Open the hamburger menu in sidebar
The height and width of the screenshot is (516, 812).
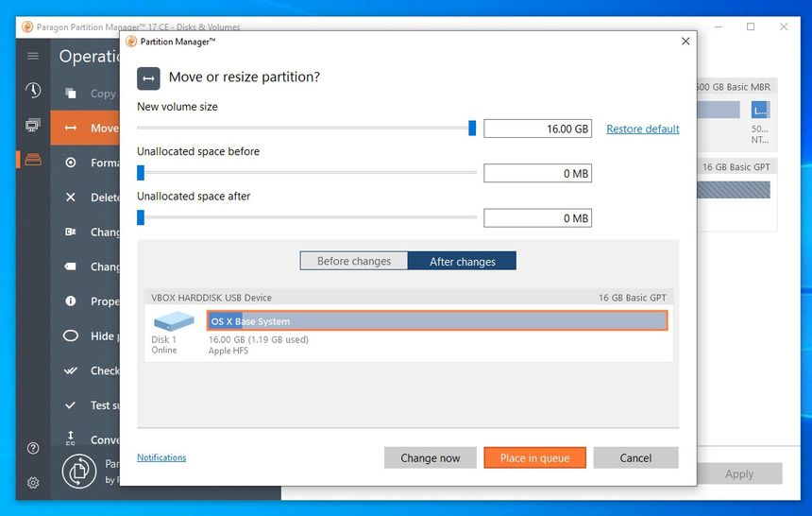33,56
